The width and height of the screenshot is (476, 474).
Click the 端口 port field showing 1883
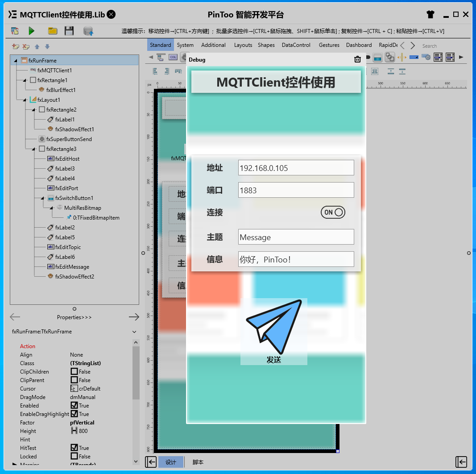point(296,190)
